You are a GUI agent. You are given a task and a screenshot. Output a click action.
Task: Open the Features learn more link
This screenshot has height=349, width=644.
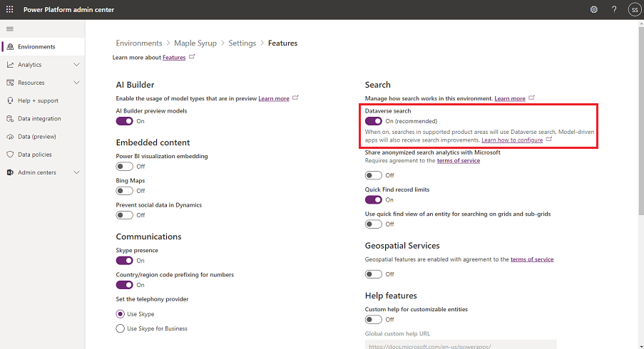point(174,58)
